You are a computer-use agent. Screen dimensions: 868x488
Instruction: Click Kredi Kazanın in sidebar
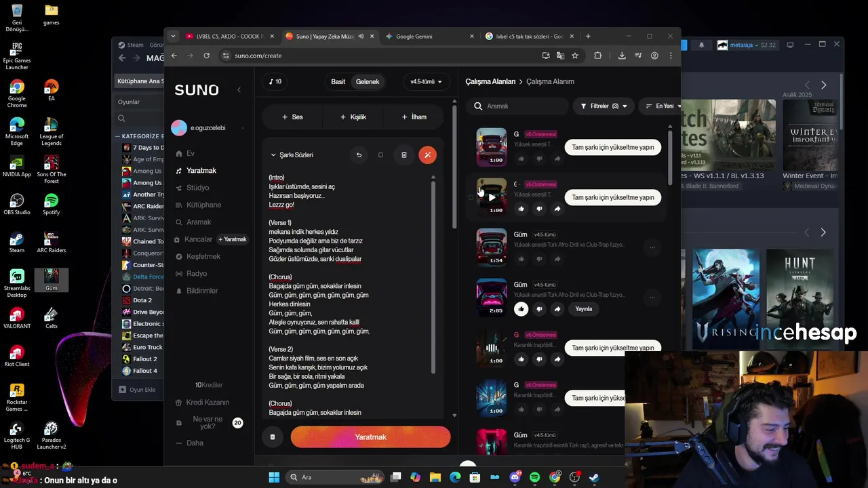coord(208,403)
